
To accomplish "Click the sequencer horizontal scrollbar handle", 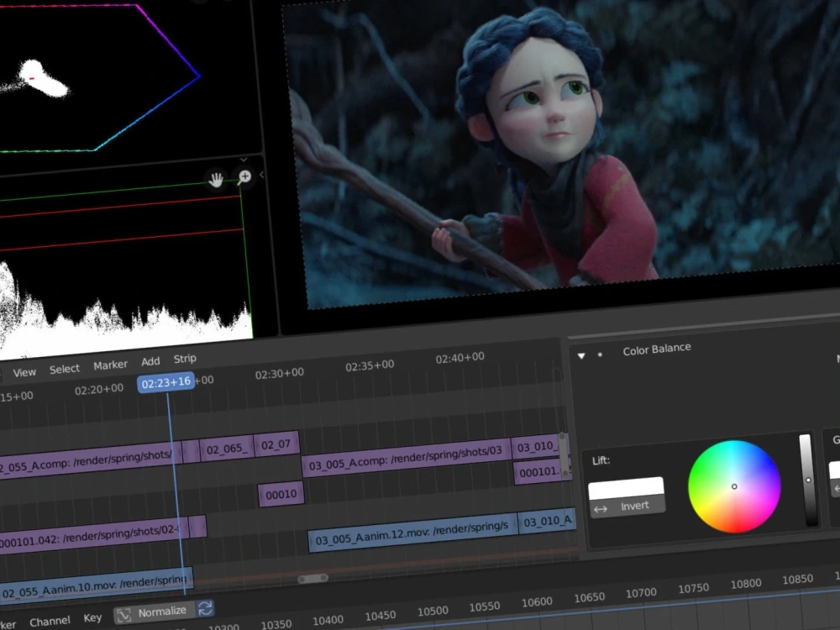I will click(312, 578).
